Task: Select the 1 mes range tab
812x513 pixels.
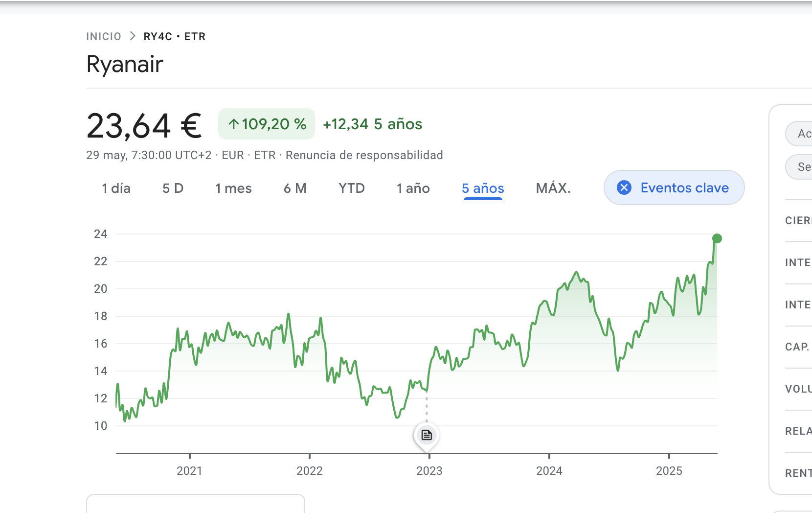Action: [x=233, y=188]
